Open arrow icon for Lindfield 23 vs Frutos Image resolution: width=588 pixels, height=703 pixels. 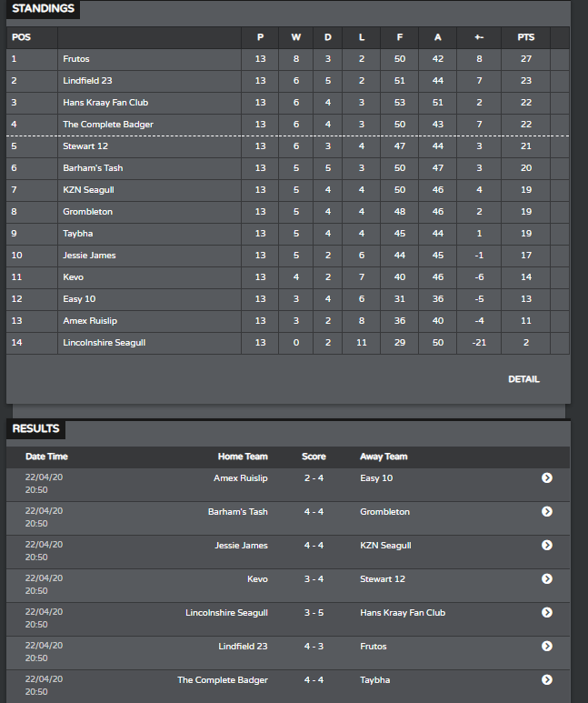pyautogui.click(x=547, y=646)
